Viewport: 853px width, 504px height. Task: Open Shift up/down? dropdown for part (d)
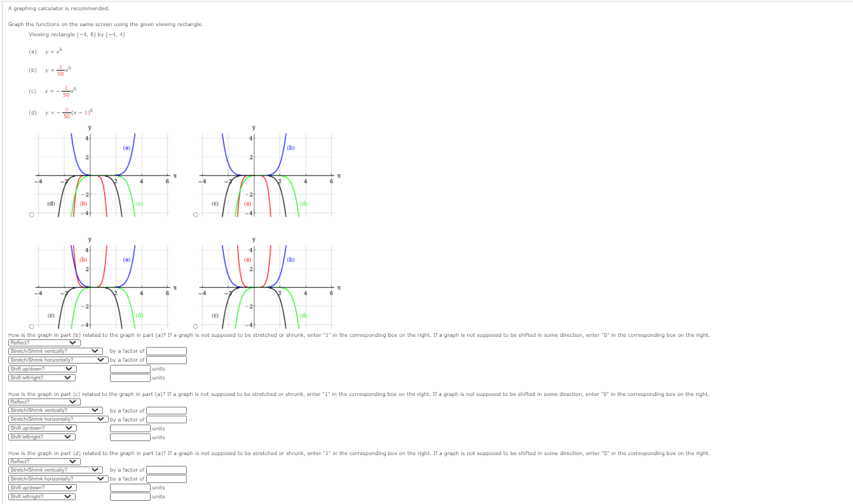click(42, 487)
